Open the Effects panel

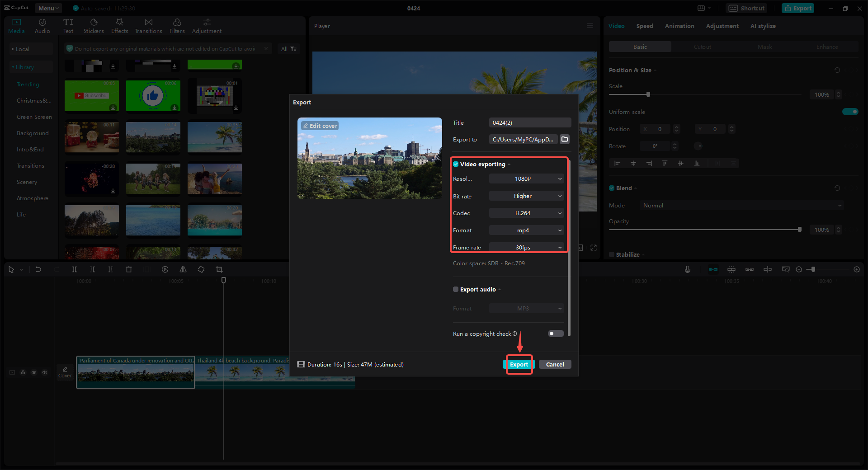119,25
